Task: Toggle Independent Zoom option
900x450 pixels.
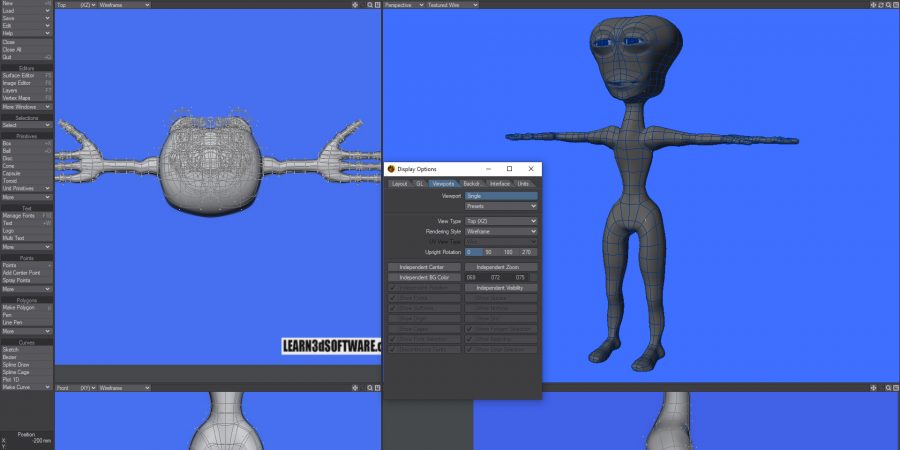Action: 501,267
